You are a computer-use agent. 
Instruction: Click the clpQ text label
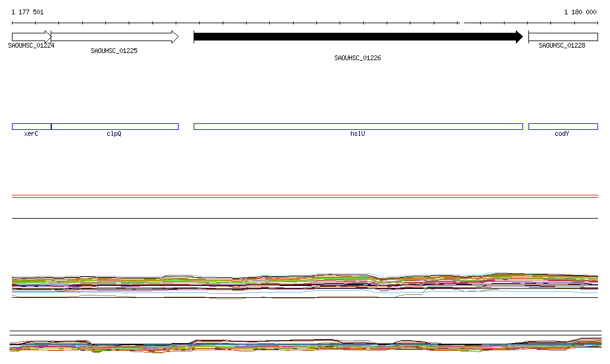(x=114, y=134)
